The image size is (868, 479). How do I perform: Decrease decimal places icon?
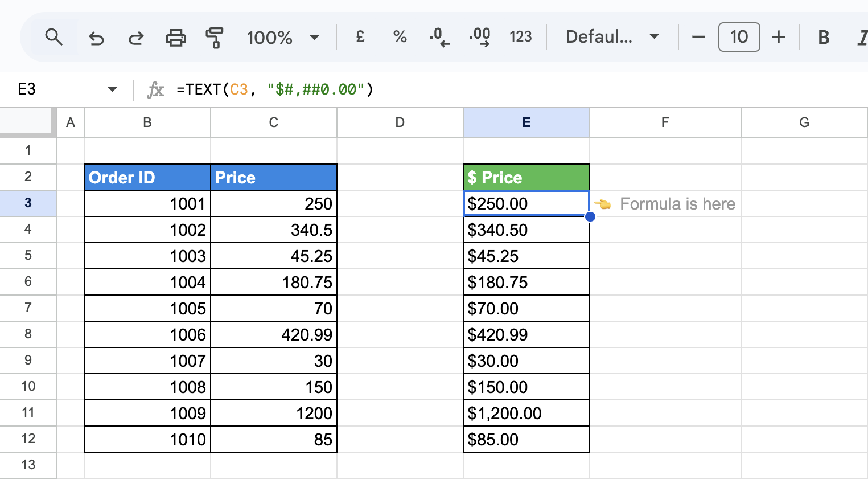tap(439, 37)
